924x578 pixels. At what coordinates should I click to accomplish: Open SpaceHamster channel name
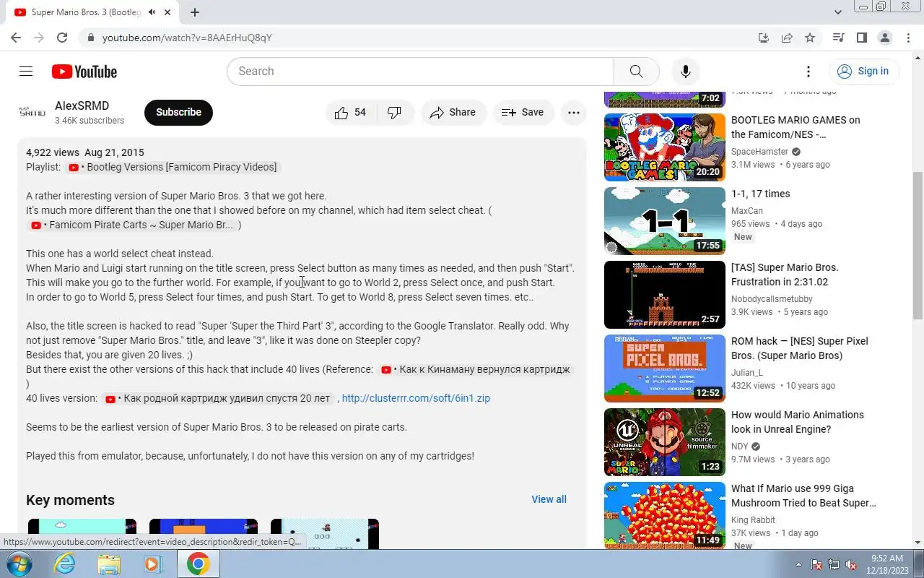759,152
